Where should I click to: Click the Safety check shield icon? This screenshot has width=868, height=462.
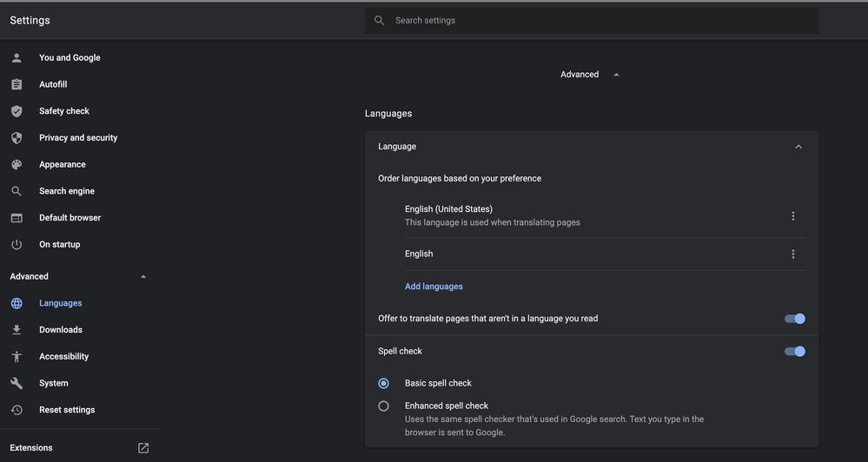[17, 111]
